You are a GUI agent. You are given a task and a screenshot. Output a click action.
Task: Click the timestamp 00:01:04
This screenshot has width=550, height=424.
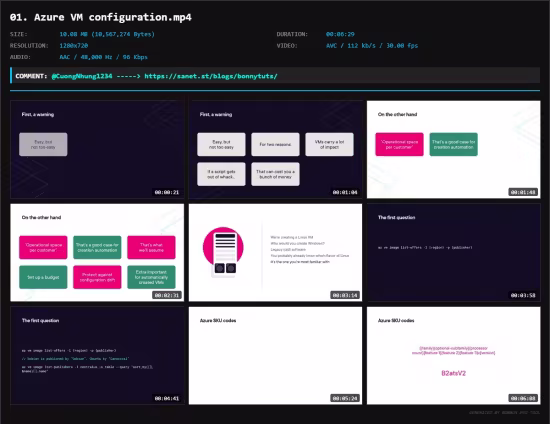coord(345,192)
